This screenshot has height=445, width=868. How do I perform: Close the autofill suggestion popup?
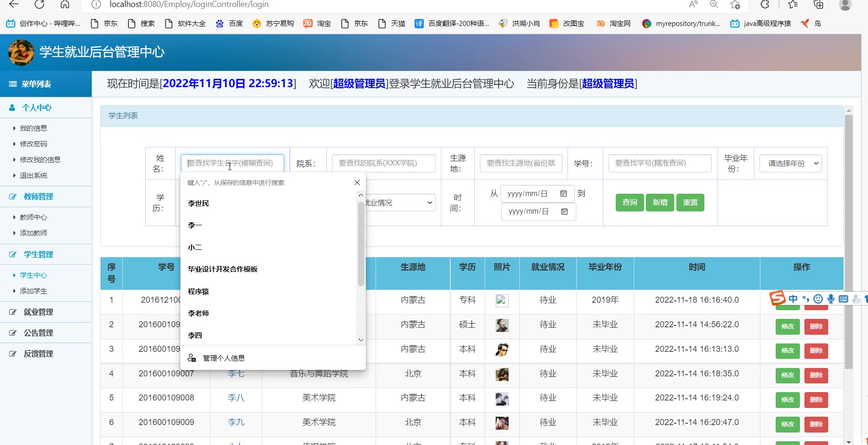coord(357,183)
